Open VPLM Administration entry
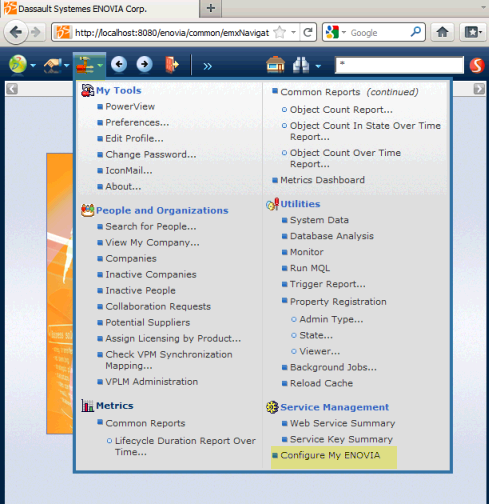Viewport: 489px width, 504px height. pyautogui.click(x=152, y=382)
